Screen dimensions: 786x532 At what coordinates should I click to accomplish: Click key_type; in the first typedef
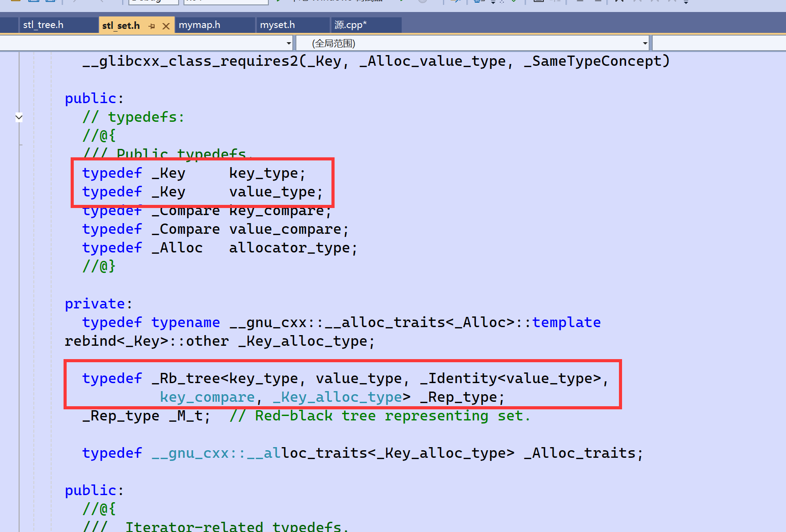point(267,173)
